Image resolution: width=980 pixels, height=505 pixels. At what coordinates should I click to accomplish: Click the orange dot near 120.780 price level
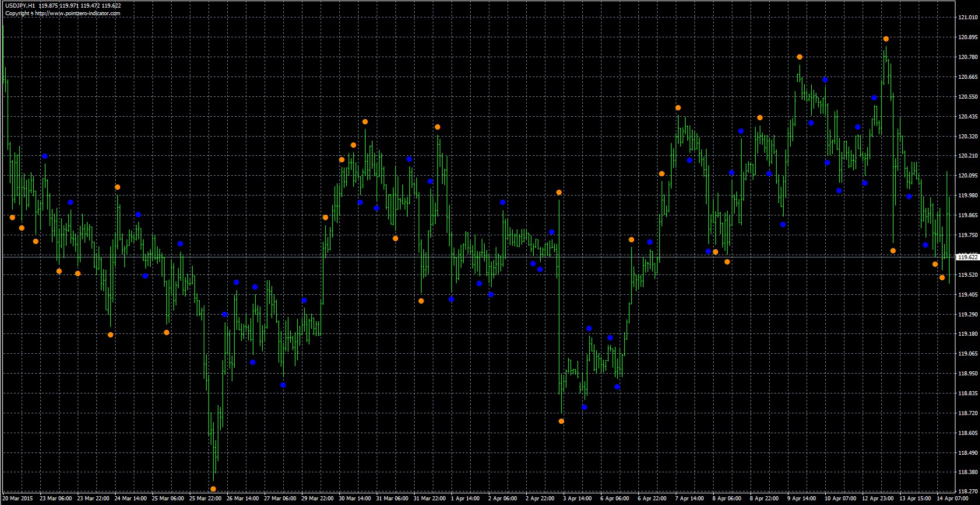(x=800, y=57)
